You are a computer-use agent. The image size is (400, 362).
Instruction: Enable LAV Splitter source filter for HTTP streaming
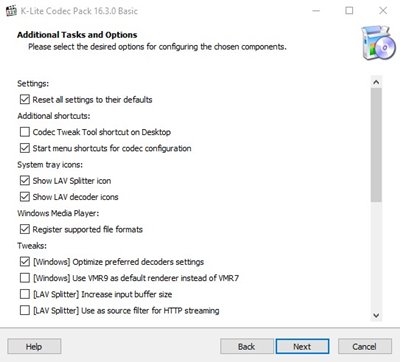(25, 310)
